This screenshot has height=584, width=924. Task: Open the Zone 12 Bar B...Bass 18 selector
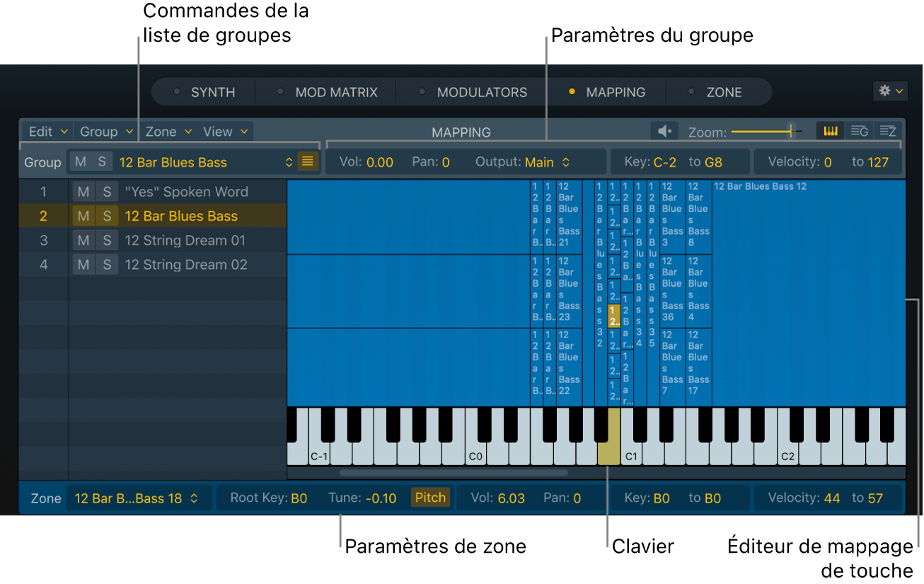(x=136, y=498)
